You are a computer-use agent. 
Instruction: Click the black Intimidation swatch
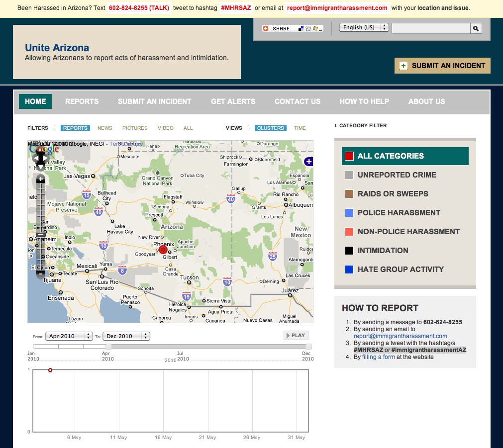point(349,251)
